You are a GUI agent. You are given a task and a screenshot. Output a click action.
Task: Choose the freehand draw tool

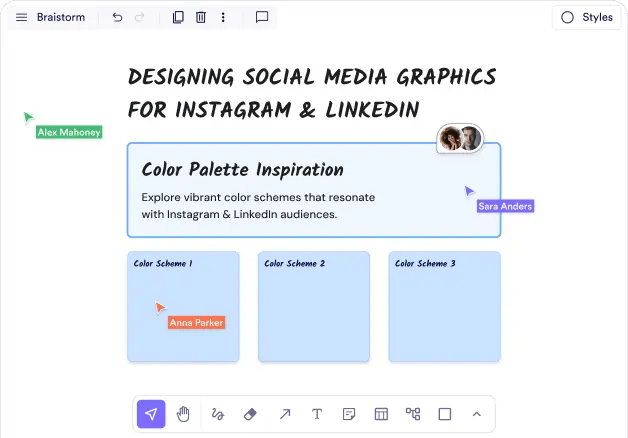click(218, 414)
